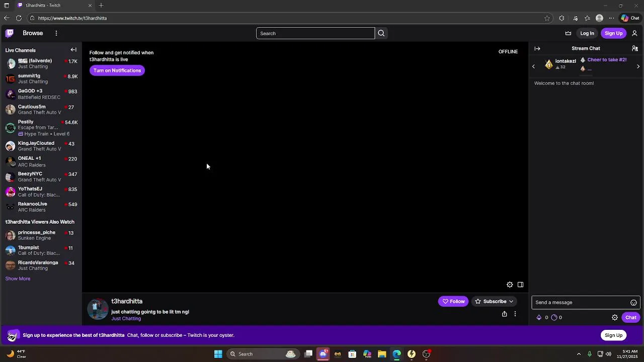Open a new browser tab

[x=101, y=6]
